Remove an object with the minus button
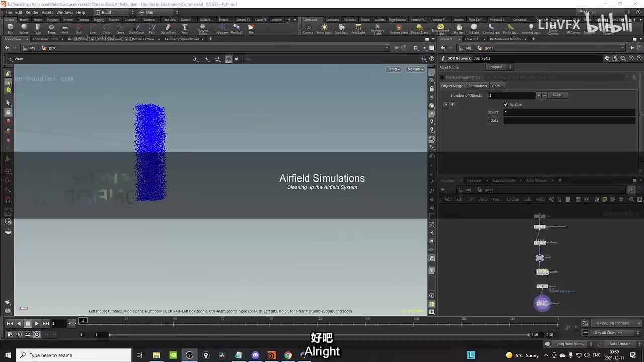The height and width of the screenshot is (362, 644). (x=544, y=95)
